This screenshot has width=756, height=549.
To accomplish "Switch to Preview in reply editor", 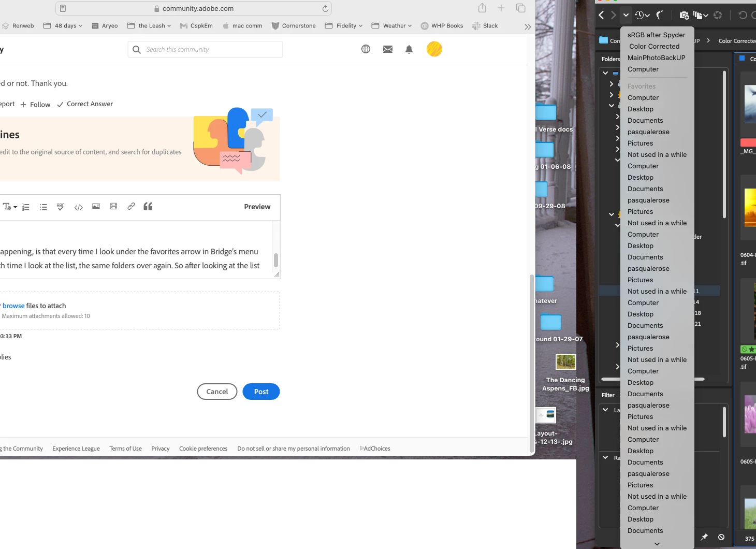I will [257, 207].
